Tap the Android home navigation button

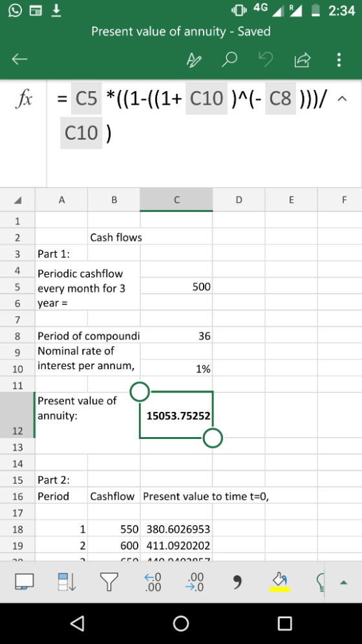(x=181, y=623)
